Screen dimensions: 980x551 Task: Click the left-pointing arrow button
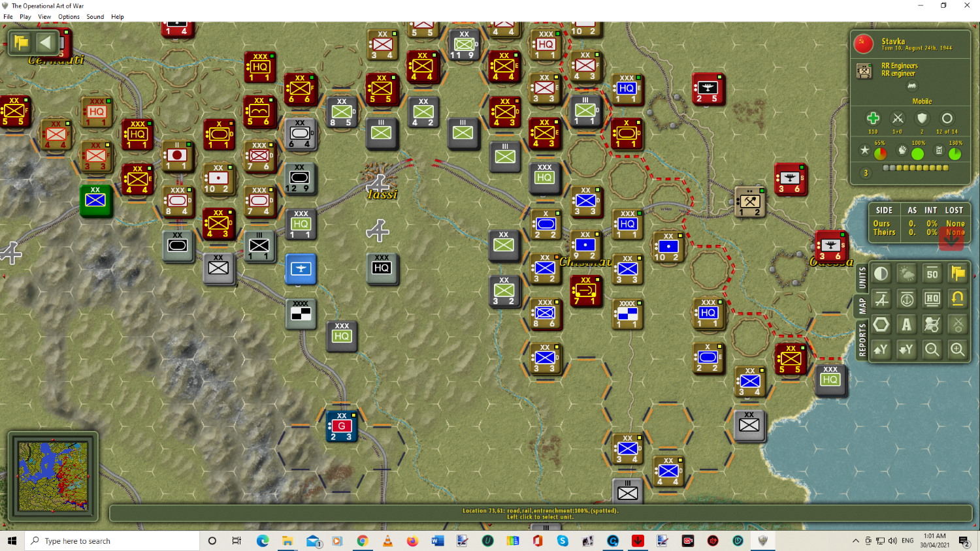click(46, 43)
